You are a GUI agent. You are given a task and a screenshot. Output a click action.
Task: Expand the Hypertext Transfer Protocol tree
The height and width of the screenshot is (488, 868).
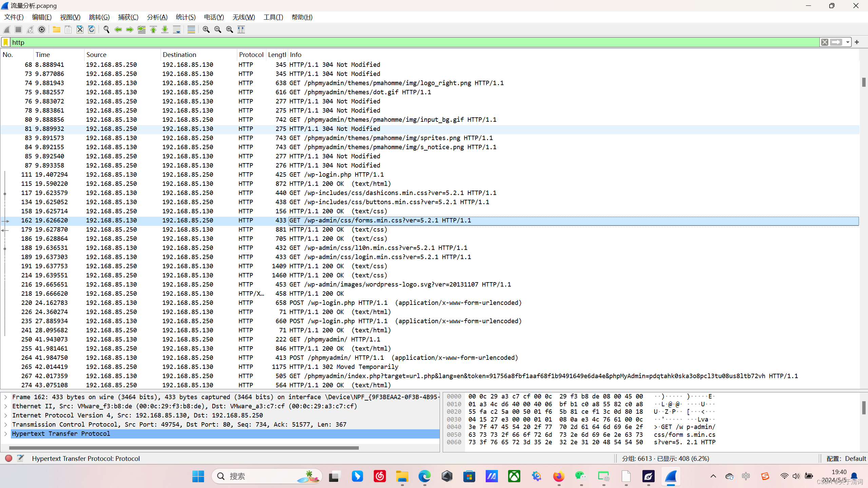6,433
